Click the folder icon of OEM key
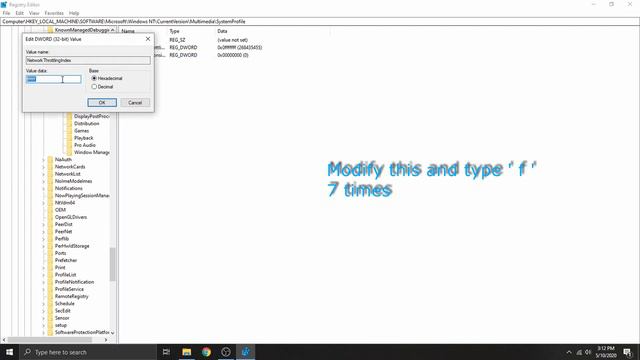The image size is (640, 360). tap(50, 210)
